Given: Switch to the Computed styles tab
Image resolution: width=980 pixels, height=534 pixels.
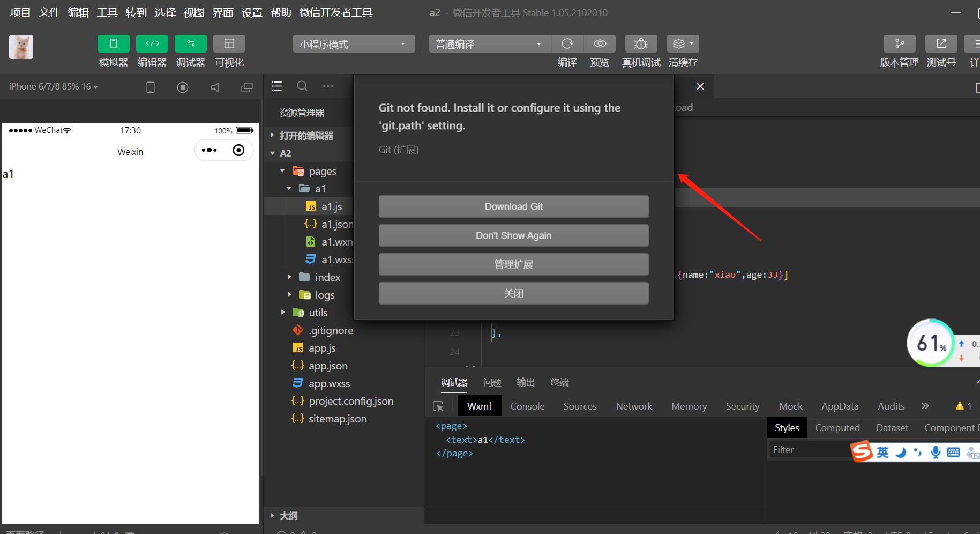Looking at the screenshot, I should point(837,428).
